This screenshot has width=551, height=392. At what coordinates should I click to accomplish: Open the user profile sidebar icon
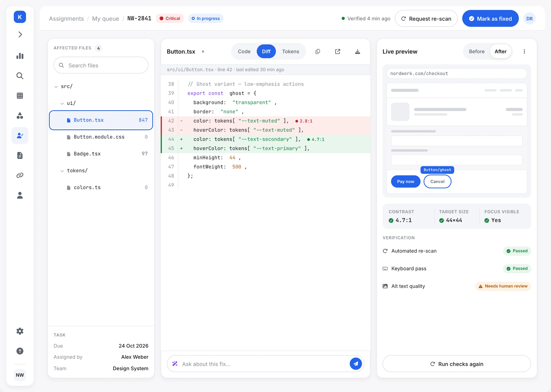click(x=20, y=195)
